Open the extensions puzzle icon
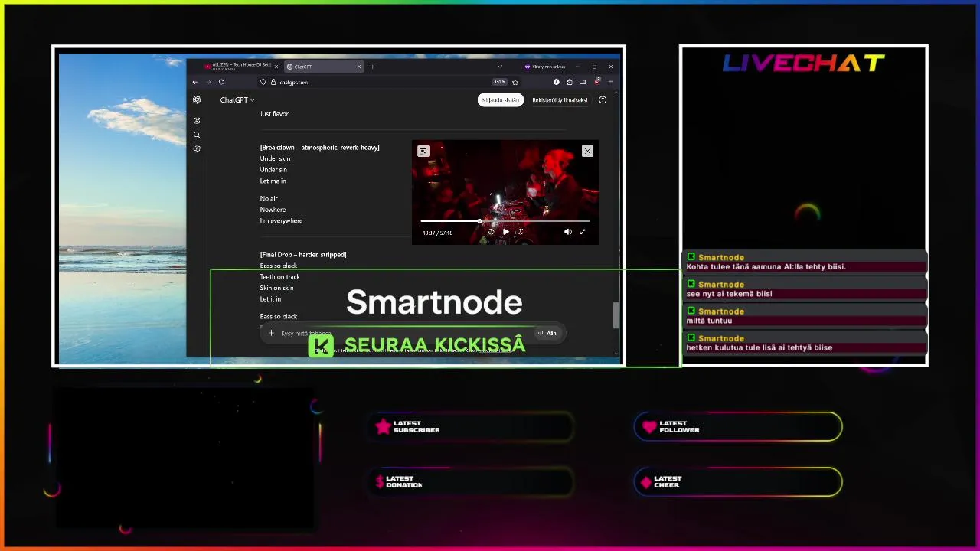This screenshot has width=980, height=551. tap(570, 82)
